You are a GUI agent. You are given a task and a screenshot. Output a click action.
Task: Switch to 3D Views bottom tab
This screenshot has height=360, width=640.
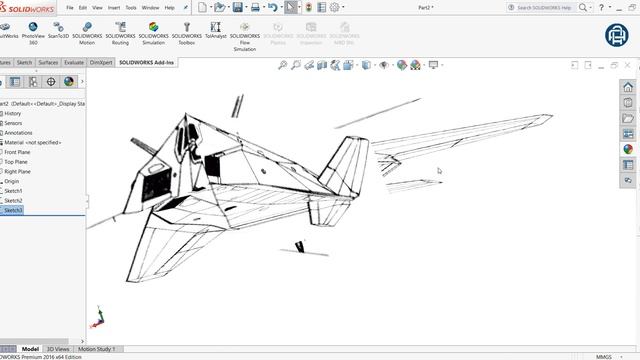pyautogui.click(x=58, y=349)
